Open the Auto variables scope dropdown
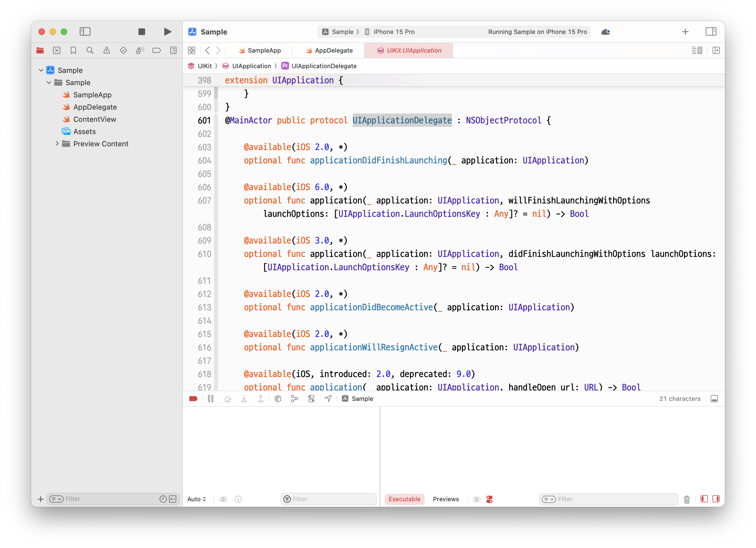 tap(196, 499)
